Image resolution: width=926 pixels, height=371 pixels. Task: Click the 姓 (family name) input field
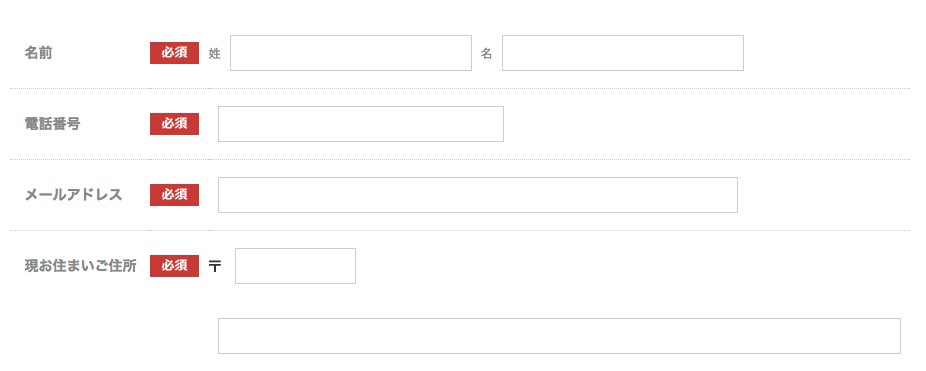point(351,53)
